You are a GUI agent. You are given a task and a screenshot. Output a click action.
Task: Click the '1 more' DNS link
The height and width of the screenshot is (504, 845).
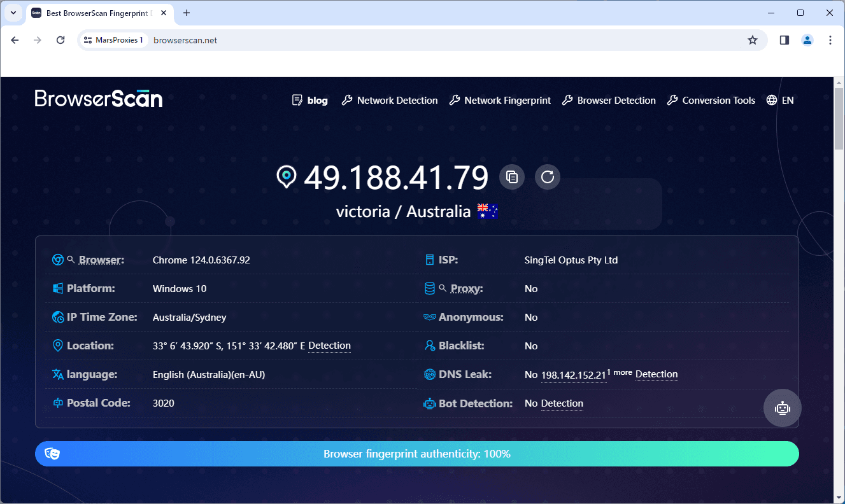(620, 372)
